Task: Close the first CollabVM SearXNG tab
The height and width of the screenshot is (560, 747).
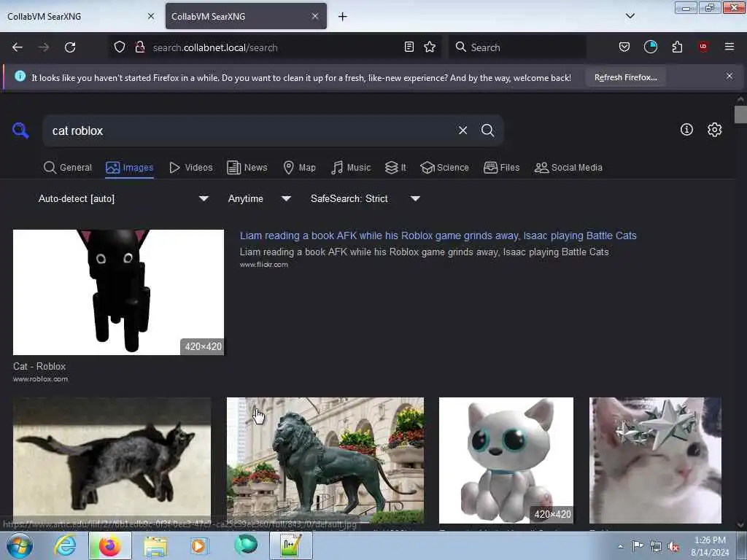Action: tap(151, 16)
